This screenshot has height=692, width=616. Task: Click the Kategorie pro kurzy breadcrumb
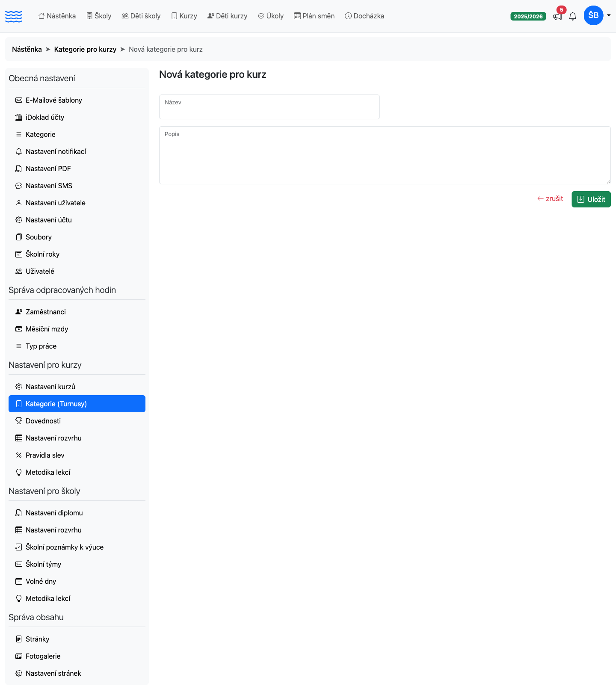pyautogui.click(x=85, y=49)
